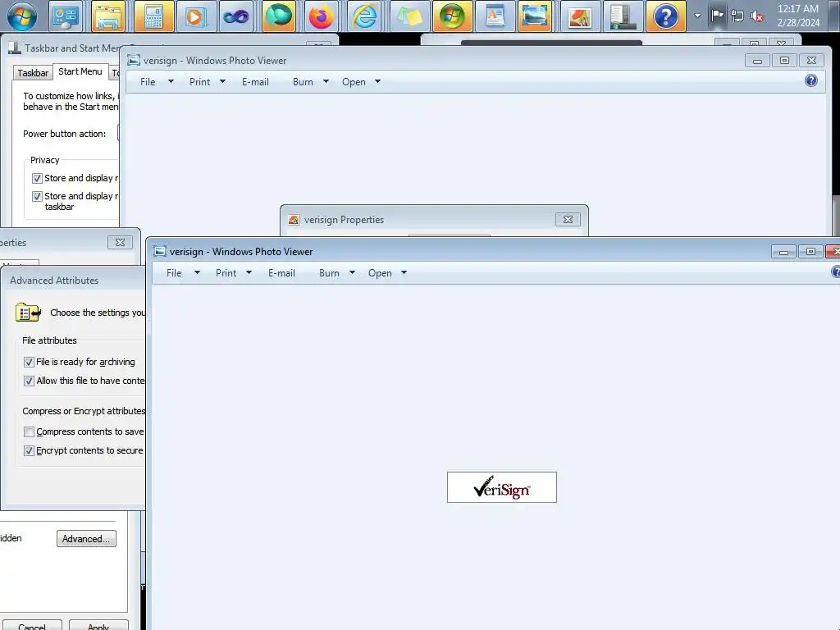Click the date 2/28/2024 in tray

(x=798, y=22)
